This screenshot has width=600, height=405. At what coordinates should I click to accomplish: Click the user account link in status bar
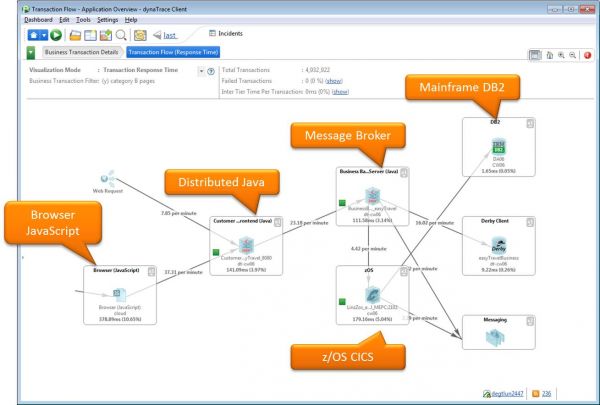pos(507,394)
